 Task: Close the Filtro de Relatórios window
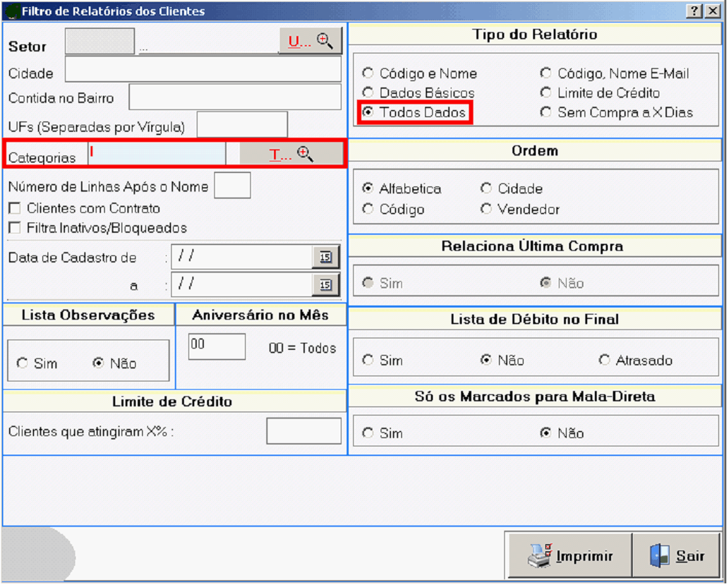[x=712, y=11]
